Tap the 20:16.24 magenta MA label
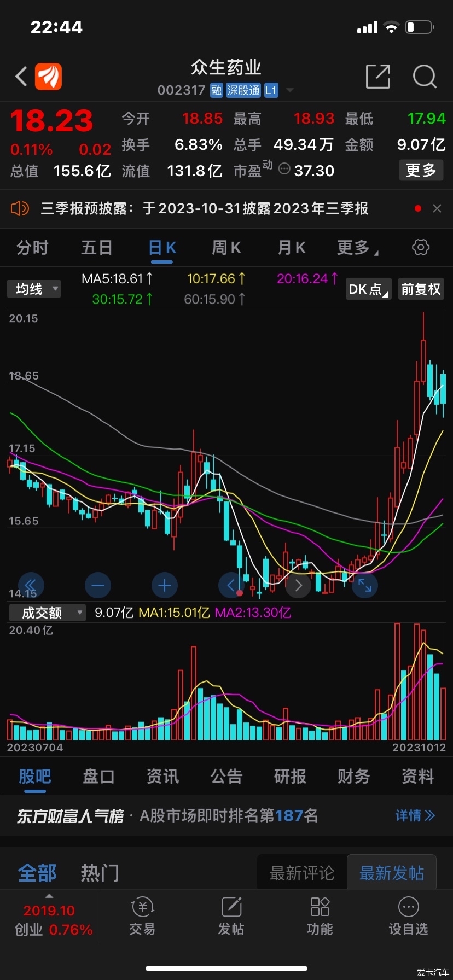 pyautogui.click(x=307, y=279)
